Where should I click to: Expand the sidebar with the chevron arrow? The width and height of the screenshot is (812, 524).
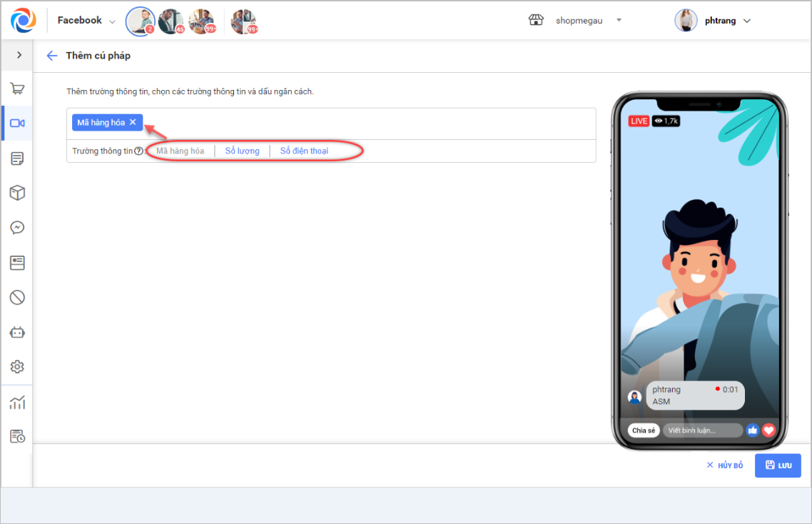point(19,54)
